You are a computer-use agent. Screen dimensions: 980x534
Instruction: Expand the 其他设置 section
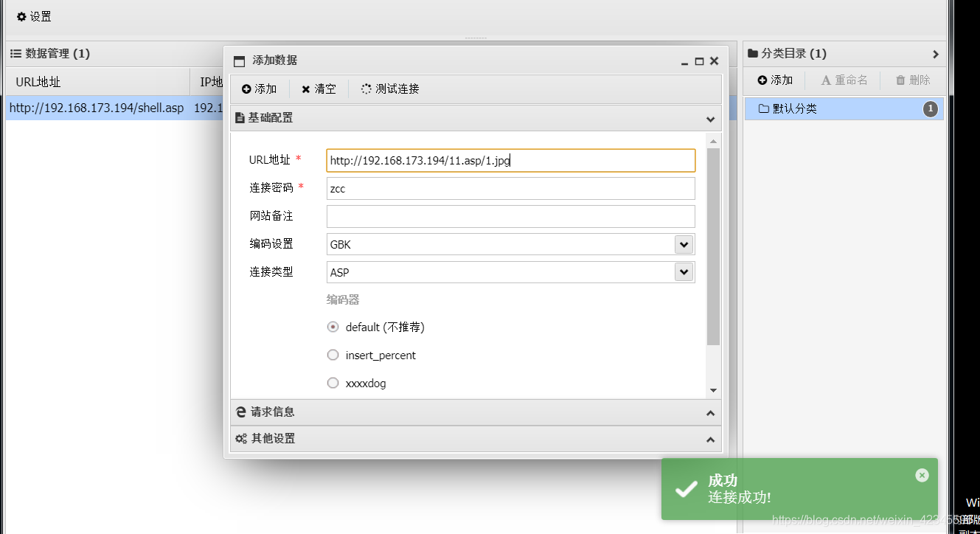coord(710,439)
